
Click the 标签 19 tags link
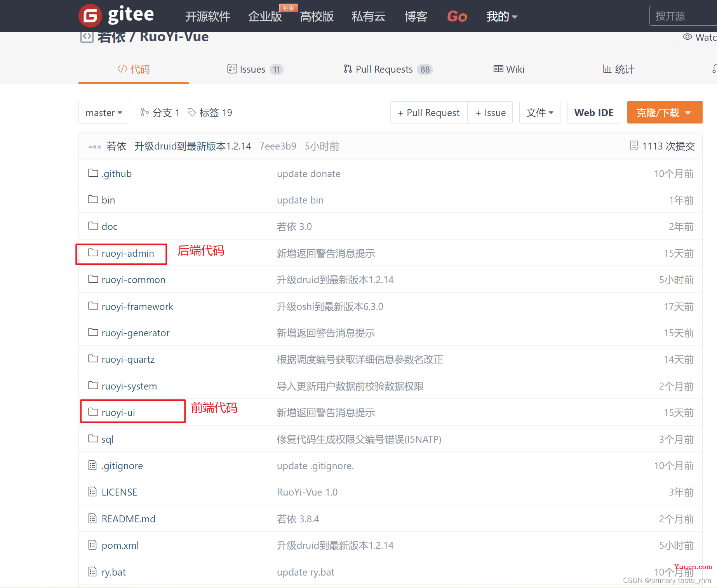pyautogui.click(x=210, y=113)
